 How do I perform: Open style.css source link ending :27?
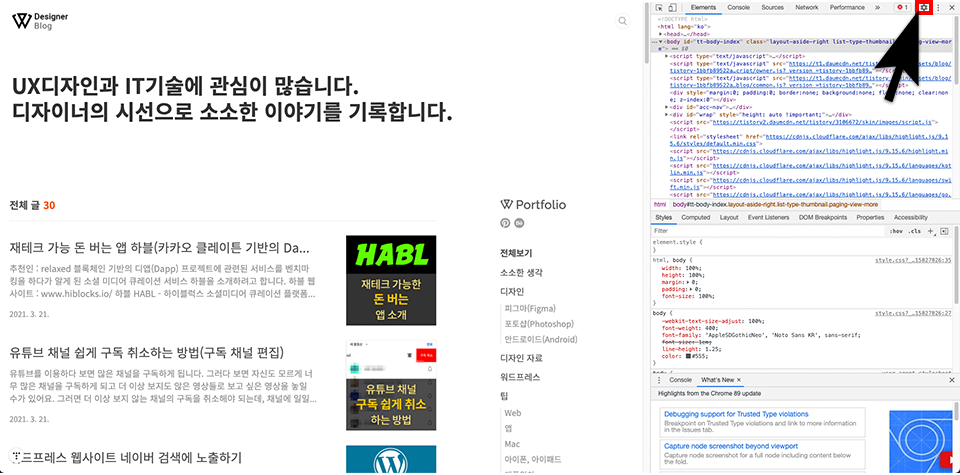point(913,313)
